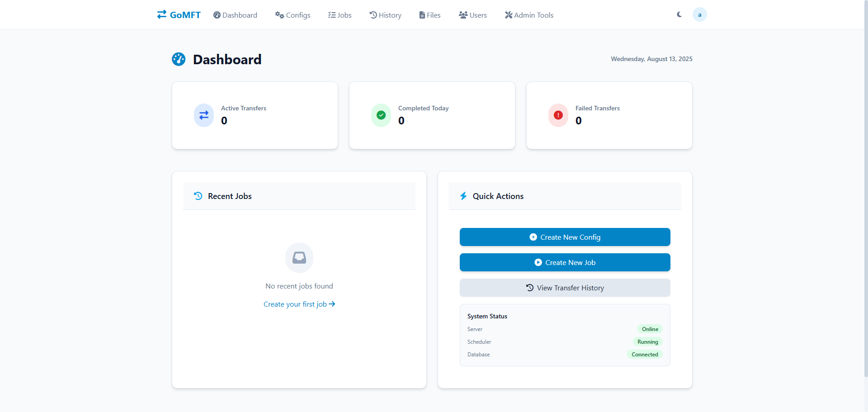Click the Completed Today checkmark icon

pyautogui.click(x=381, y=115)
